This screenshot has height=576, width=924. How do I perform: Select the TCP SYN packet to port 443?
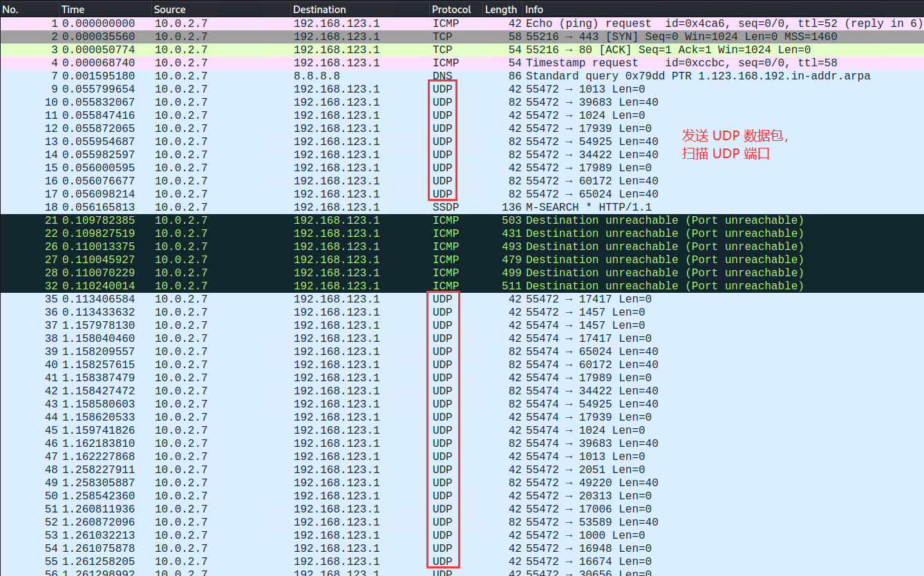(x=462, y=37)
